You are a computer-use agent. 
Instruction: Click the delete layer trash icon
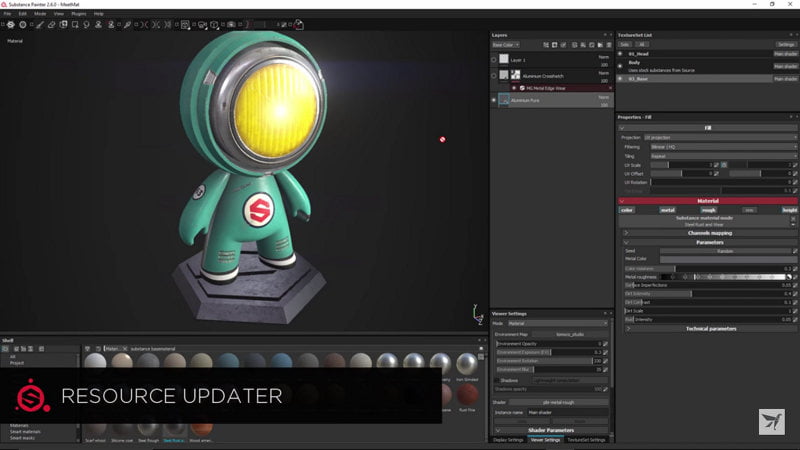tap(609, 45)
